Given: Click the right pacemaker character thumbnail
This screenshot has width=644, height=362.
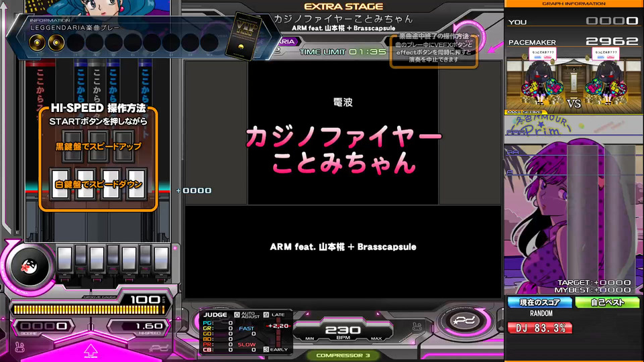Looking at the screenshot, I should (x=606, y=78).
